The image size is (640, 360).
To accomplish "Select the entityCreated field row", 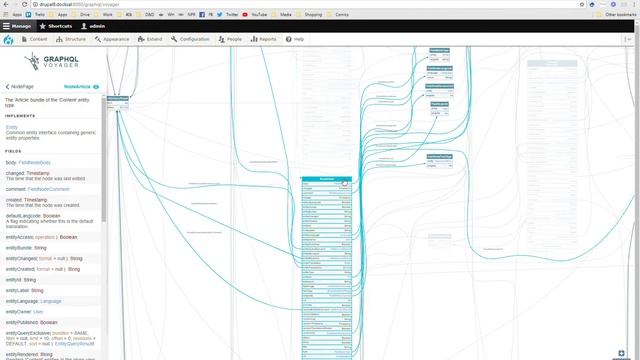I will tap(51, 269).
